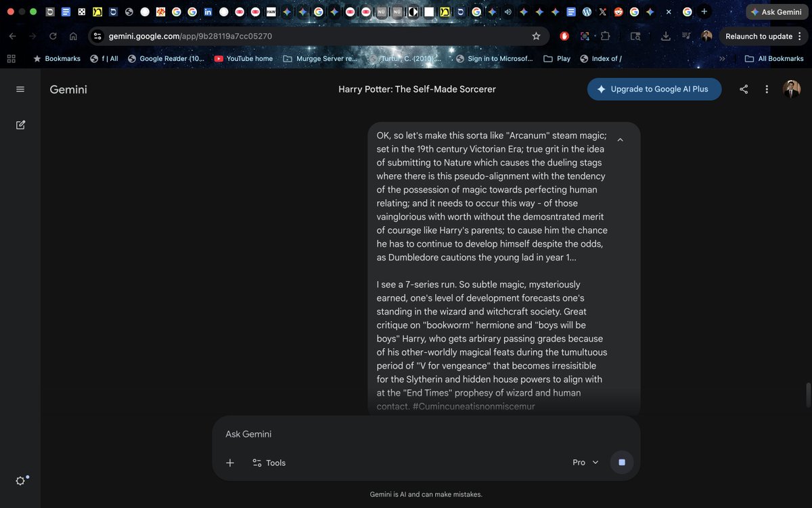Screen dimensions: 812x508
Task: Open the Gemini main menu hamburger
Action: click(x=20, y=89)
